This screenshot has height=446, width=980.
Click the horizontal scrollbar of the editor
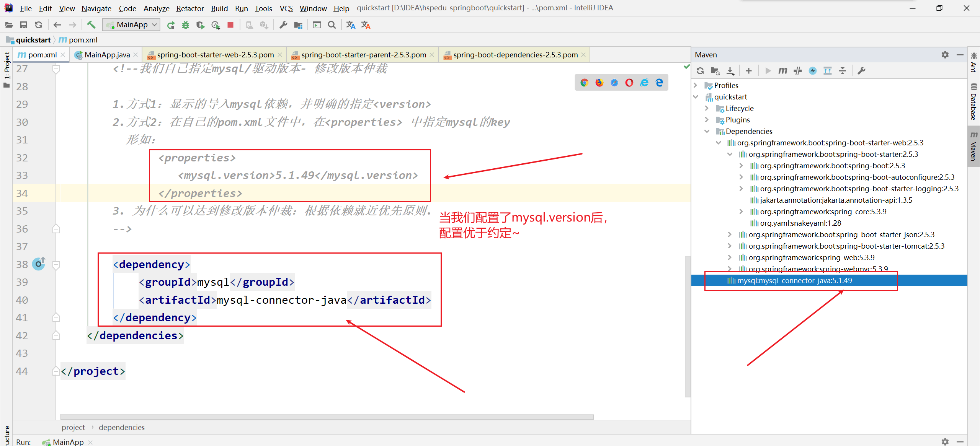(327, 417)
